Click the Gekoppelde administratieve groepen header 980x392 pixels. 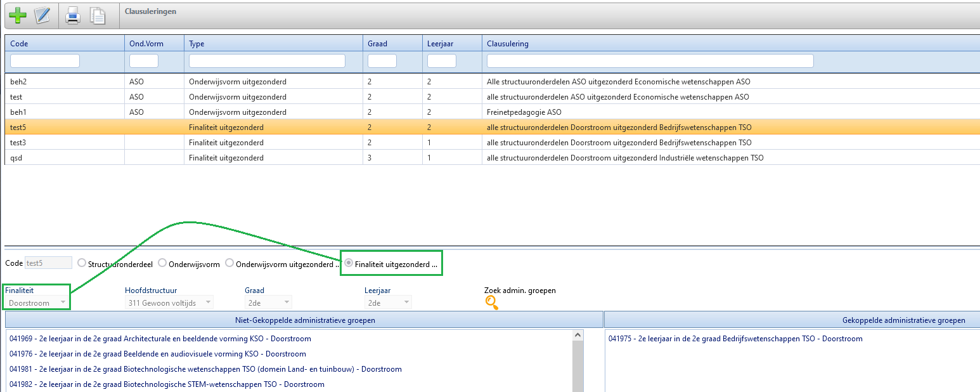pyautogui.click(x=792, y=320)
